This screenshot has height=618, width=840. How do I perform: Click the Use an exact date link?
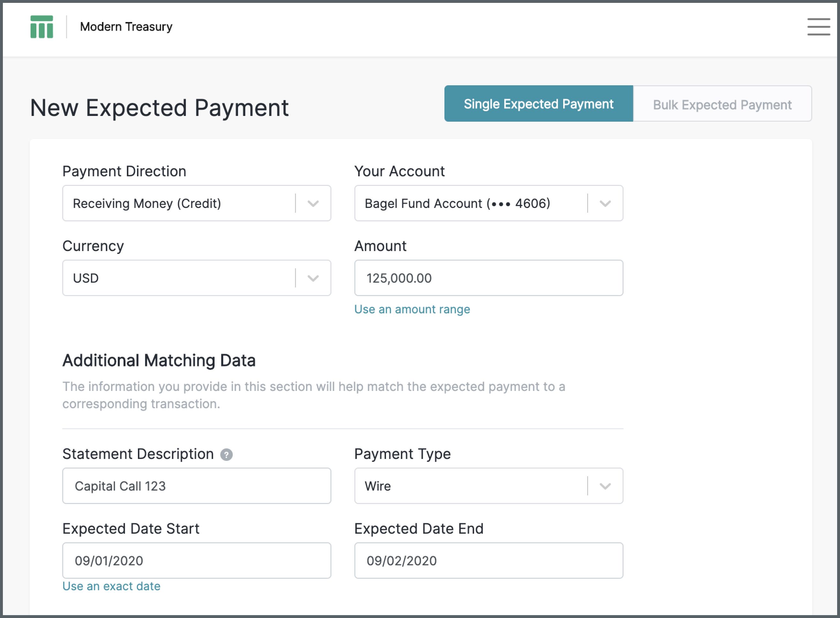coord(111,586)
